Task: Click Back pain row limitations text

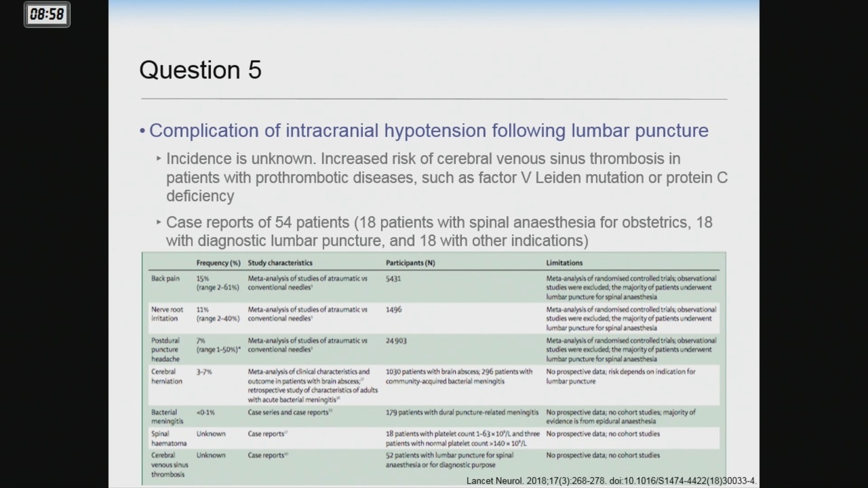Action: [631, 287]
